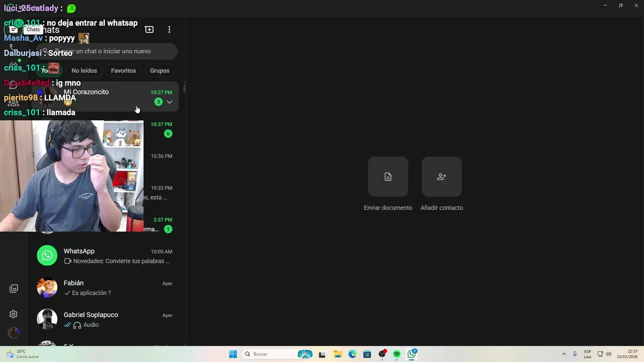Click the green unread badge showing 6

(x=168, y=134)
